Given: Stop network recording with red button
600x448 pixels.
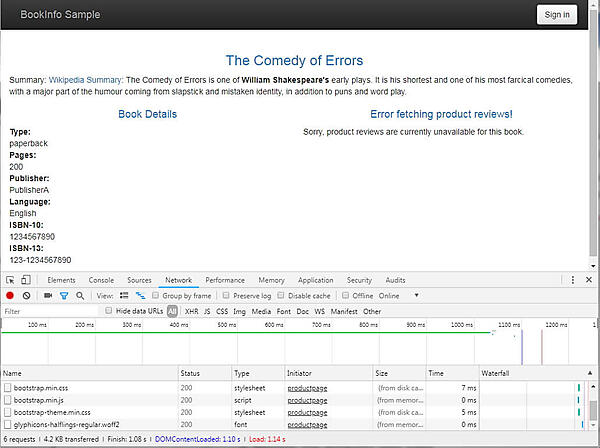Looking at the screenshot, I should [x=10, y=296].
